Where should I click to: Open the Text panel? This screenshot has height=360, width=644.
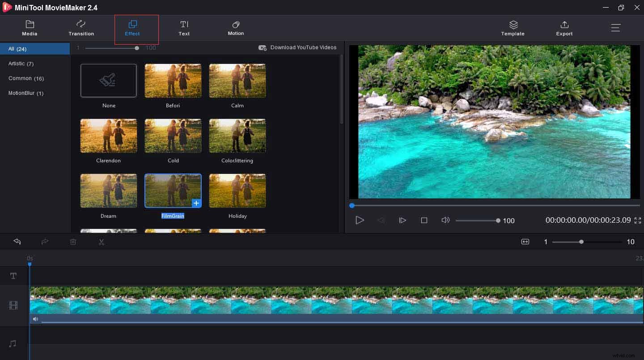[184, 28]
